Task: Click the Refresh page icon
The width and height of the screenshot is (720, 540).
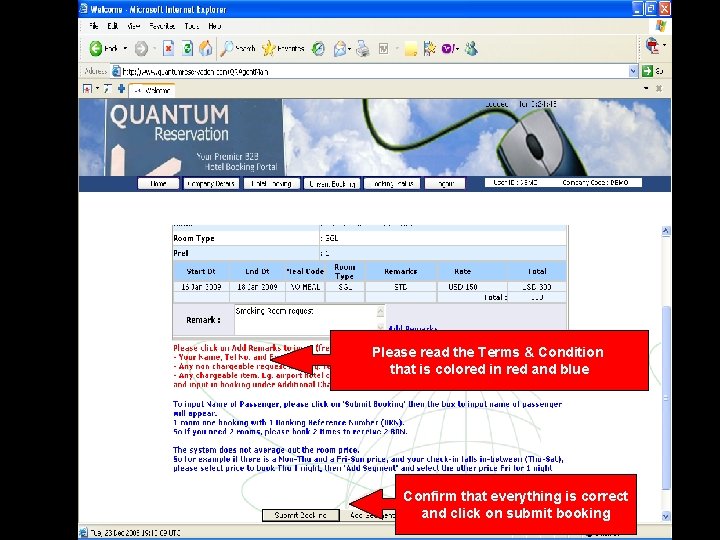Action: (x=187, y=48)
